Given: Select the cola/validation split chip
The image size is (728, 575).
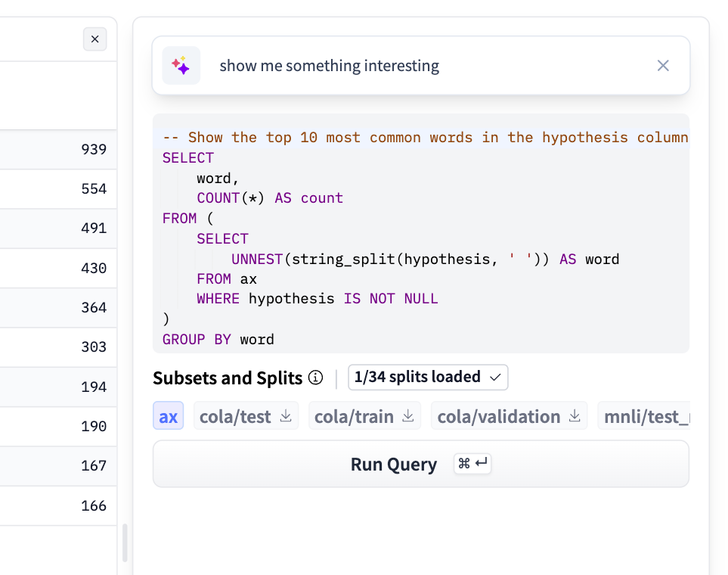Looking at the screenshot, I should coord(498,416).
